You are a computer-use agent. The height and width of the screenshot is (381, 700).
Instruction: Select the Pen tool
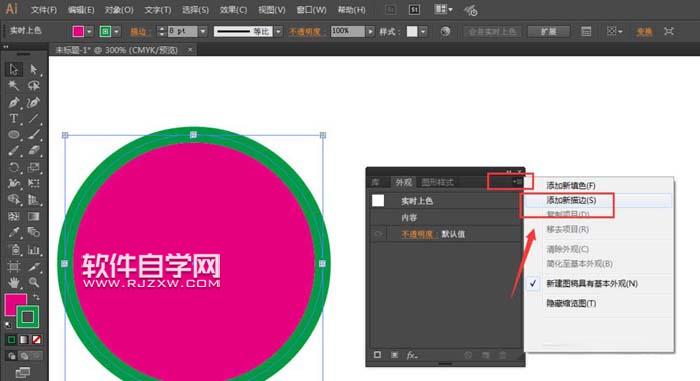(13, 102)
